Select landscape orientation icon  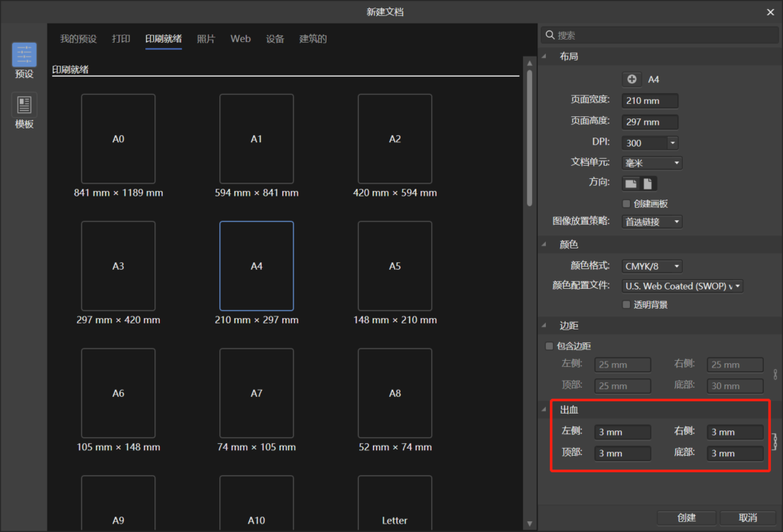(x=631, y=183)
